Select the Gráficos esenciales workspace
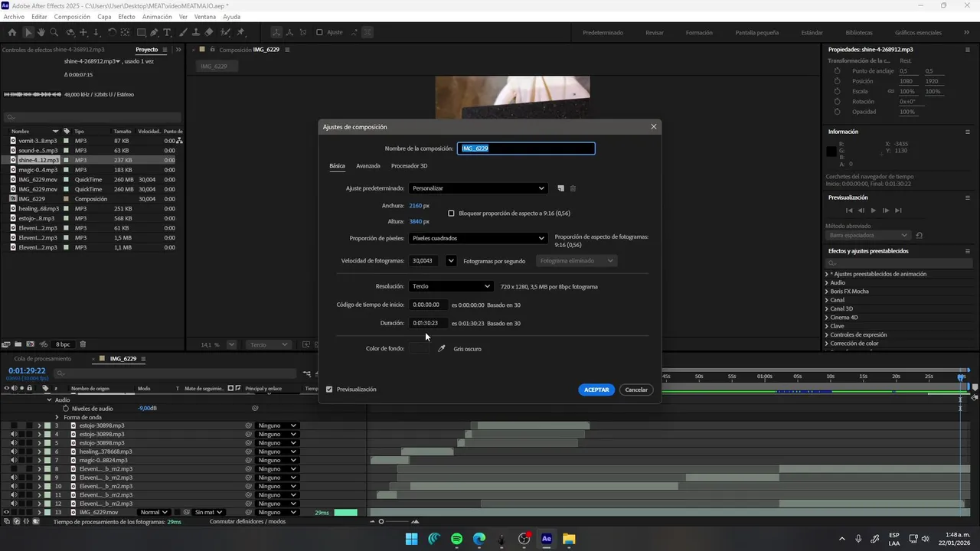Screen dimensions: 980x551 click(918, 33)
